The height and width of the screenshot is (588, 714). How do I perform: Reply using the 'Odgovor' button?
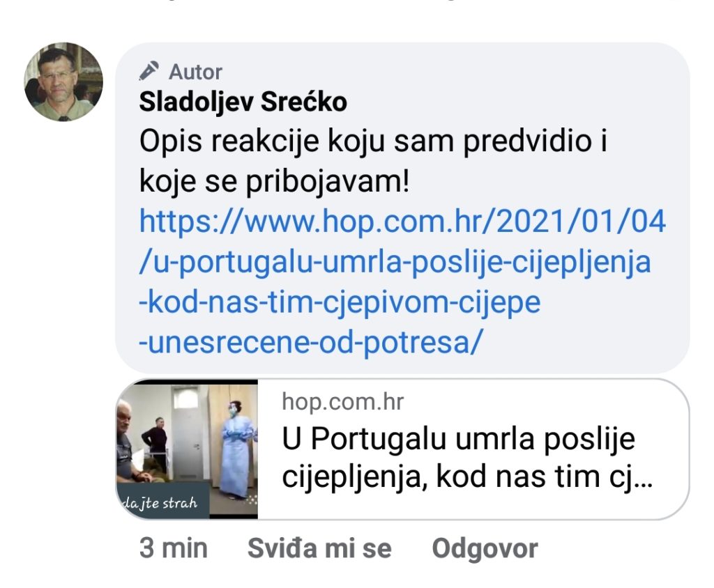(485, 548)
